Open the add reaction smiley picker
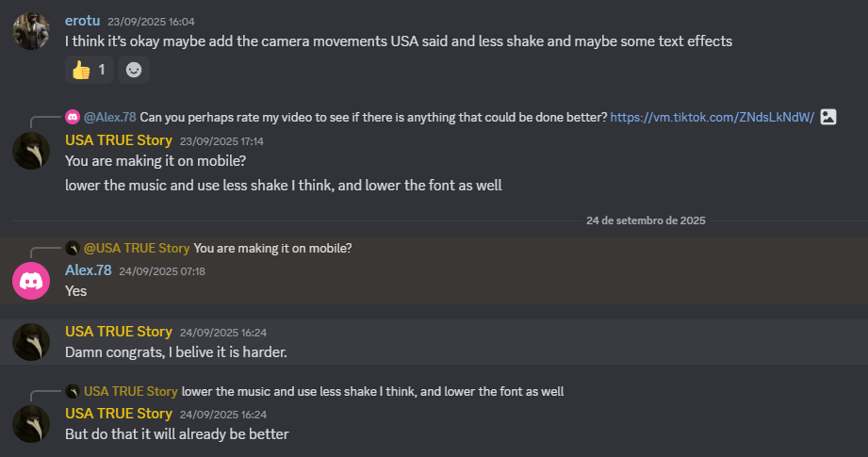868x457 pixels. click(134, 69)
